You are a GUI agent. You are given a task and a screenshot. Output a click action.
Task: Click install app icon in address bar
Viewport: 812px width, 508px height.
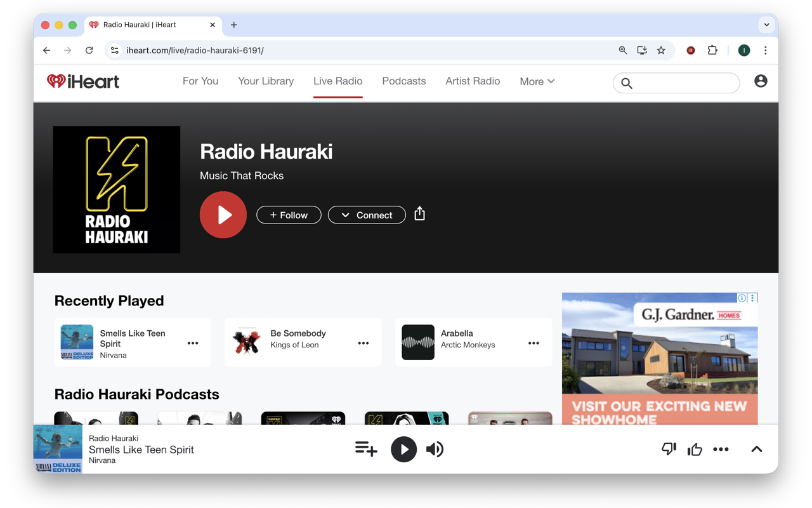point(642,50)
